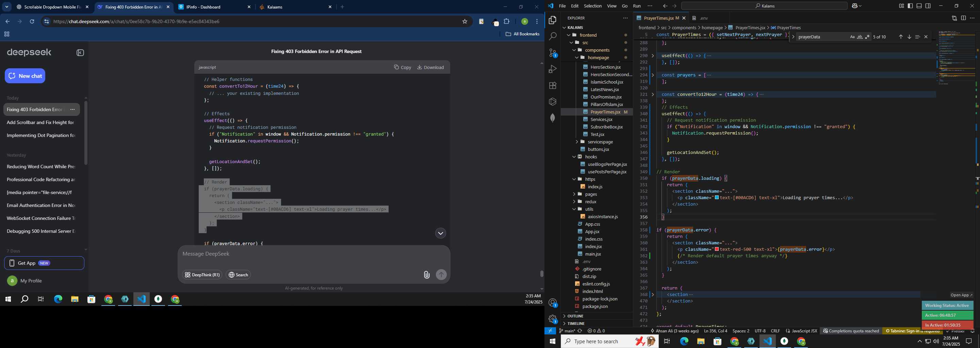Expand the pages folder in Explorer
The image size is (980, 348).
click(x=574, y=194)
